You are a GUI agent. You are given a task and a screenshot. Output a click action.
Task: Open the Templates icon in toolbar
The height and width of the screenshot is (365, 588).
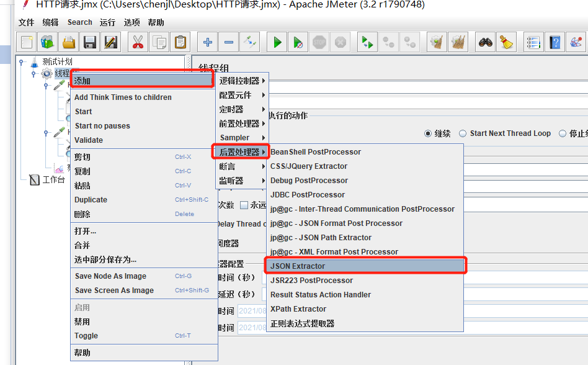[47, 42]
